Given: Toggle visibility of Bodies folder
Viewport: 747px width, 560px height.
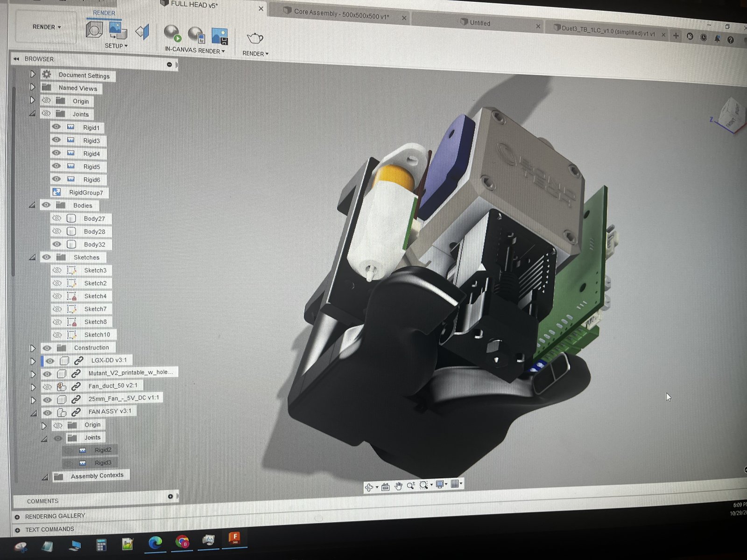Looking at the screenshot, I should (x=46, y=204).
